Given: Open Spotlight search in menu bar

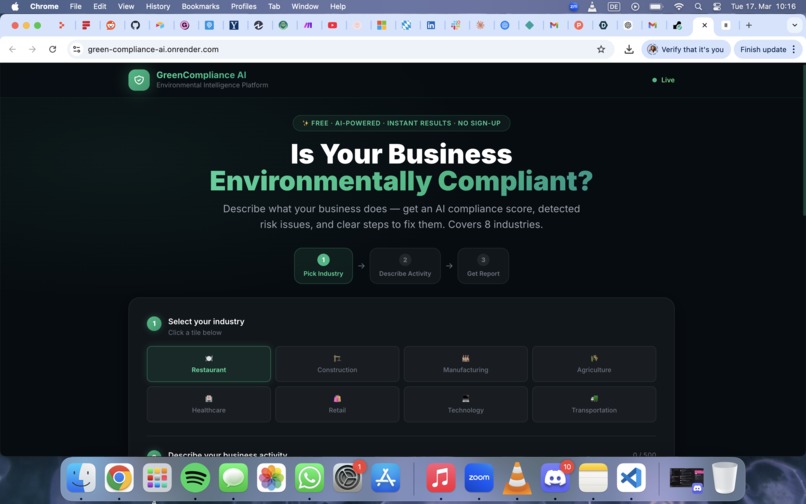Looking at the screenshot, I should click(698, 7).
